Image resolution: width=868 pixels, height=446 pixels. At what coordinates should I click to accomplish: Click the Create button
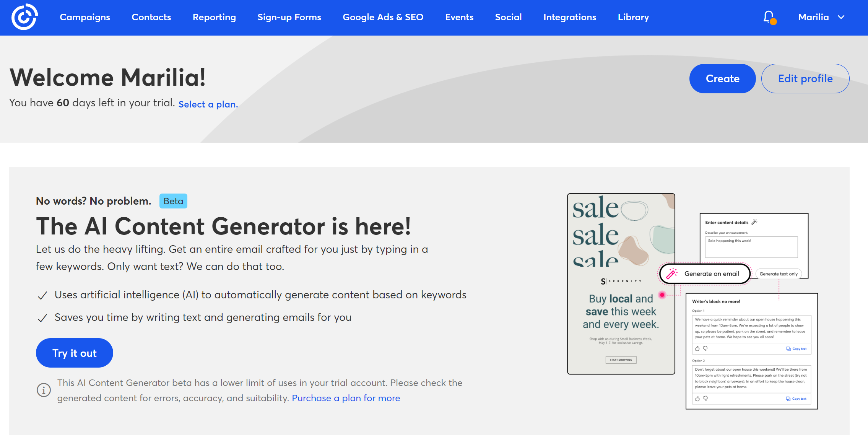722,78
